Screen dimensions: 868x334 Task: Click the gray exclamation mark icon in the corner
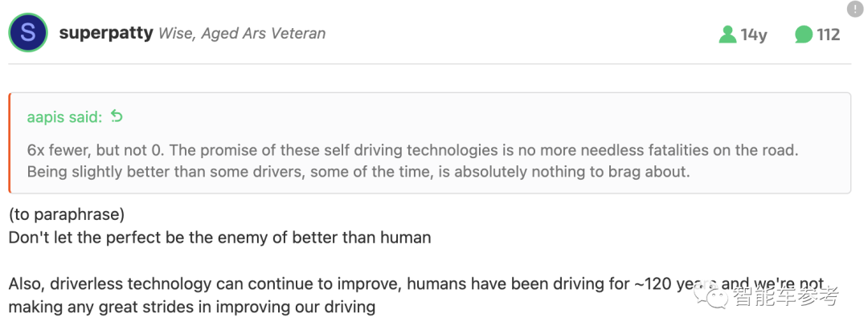click(x=855, y=8)
